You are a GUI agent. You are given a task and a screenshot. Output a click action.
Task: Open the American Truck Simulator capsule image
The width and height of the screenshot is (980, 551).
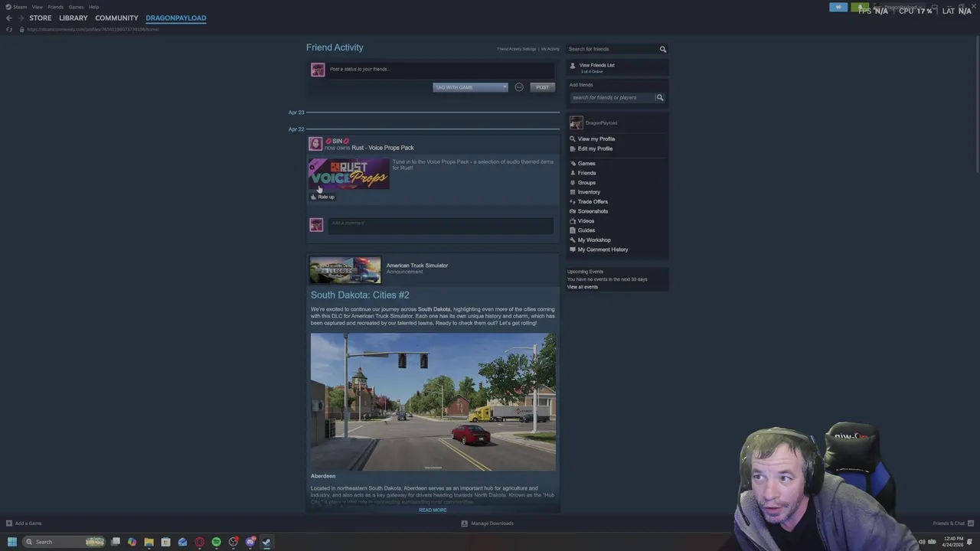345,269
